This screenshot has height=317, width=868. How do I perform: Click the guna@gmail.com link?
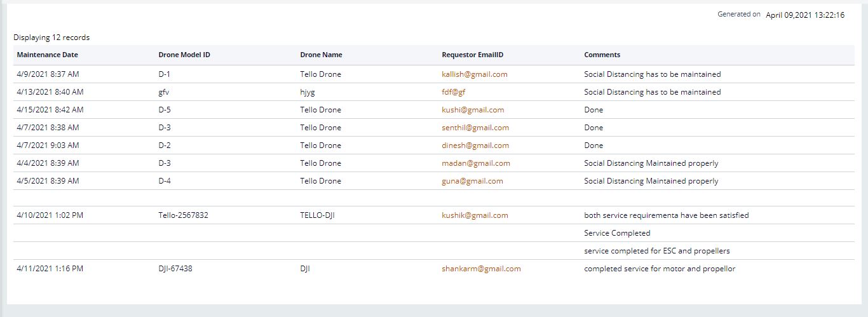coord(472,181)
